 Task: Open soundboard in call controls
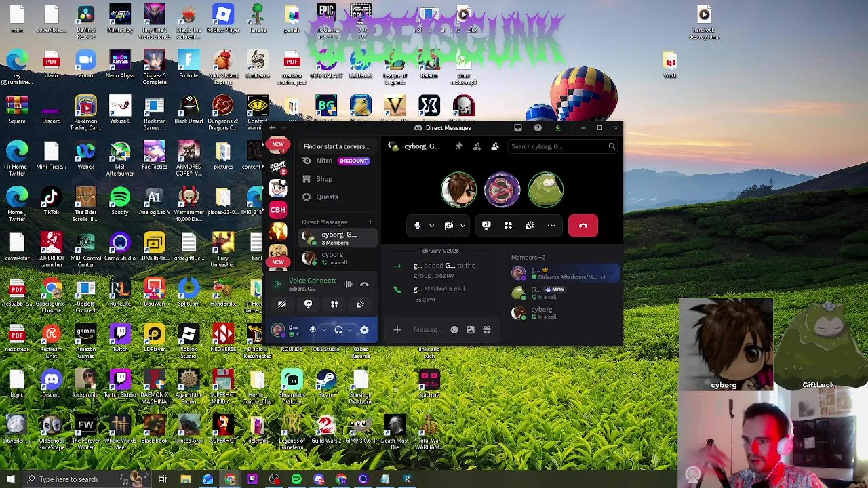(530, 226)
